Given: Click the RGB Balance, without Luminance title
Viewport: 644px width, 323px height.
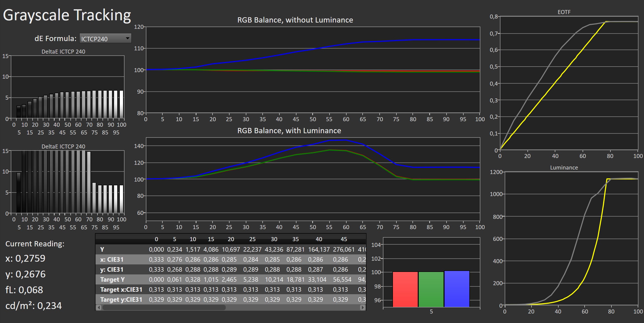Looking at the screenshot, I should click(295, 20).
